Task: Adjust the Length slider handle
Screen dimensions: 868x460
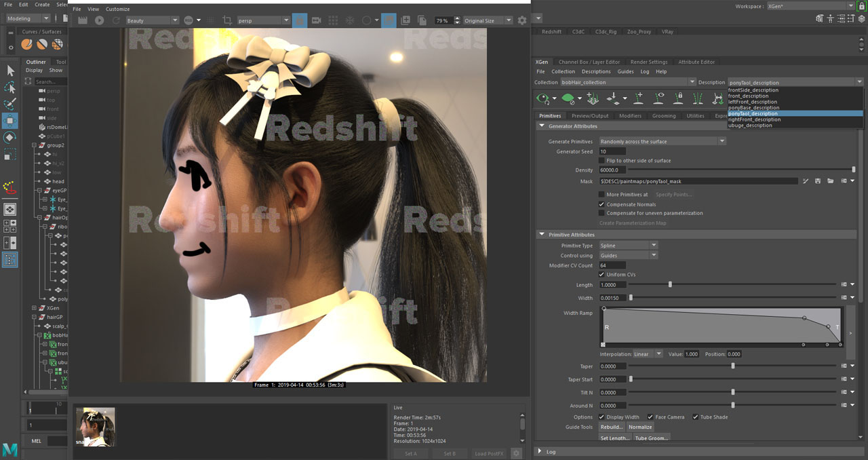Action: click(x=670, y=285)
